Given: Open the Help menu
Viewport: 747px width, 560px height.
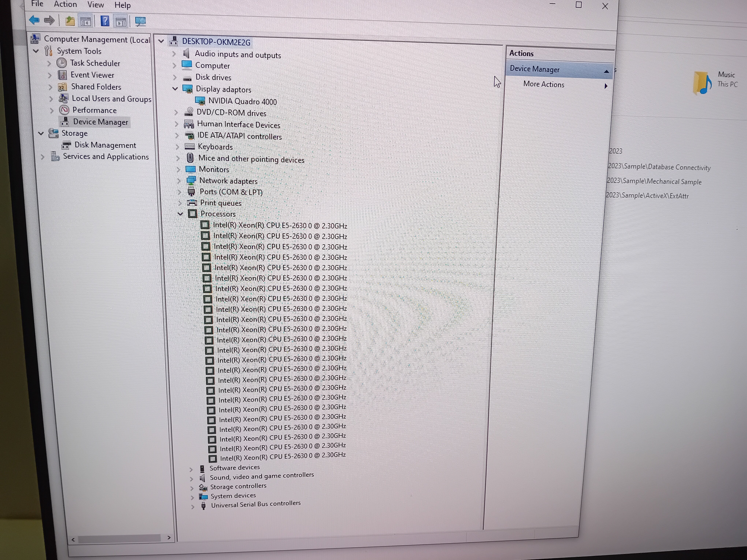Looking at the screenshot, I should coord(122,5).
